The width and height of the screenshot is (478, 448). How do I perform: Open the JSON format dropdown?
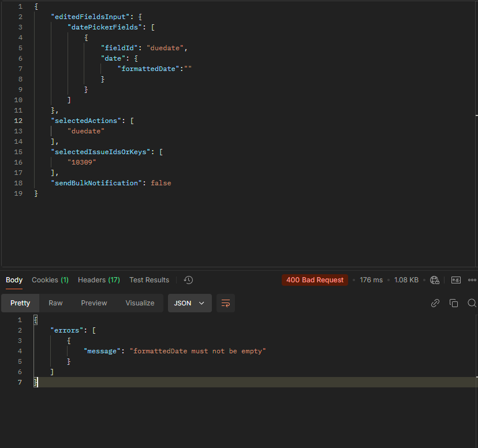click(189, 303)
